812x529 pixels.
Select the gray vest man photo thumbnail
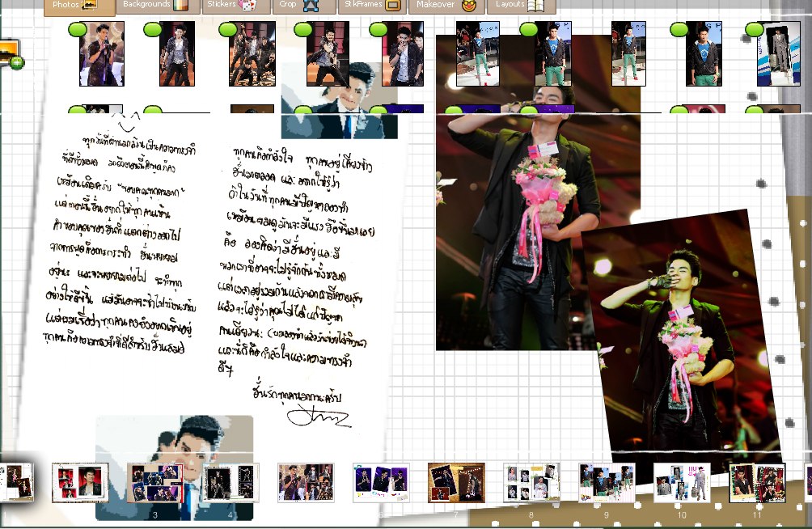pyautogui.click(x=177, y=54)
